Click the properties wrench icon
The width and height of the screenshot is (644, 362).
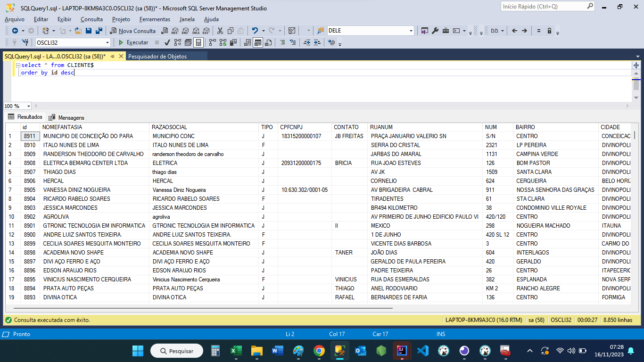[x=435, y=31]
